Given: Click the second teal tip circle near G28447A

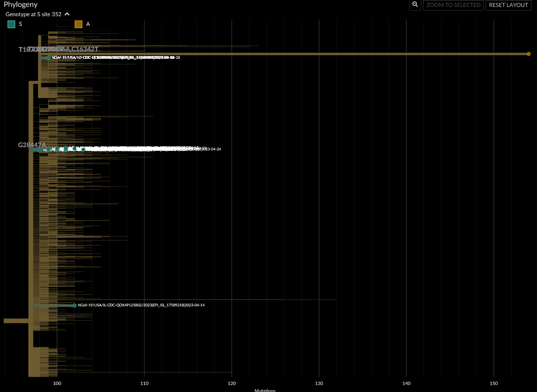Looking at the screenshot, I should pyautogui.click(x=48, y=149).
